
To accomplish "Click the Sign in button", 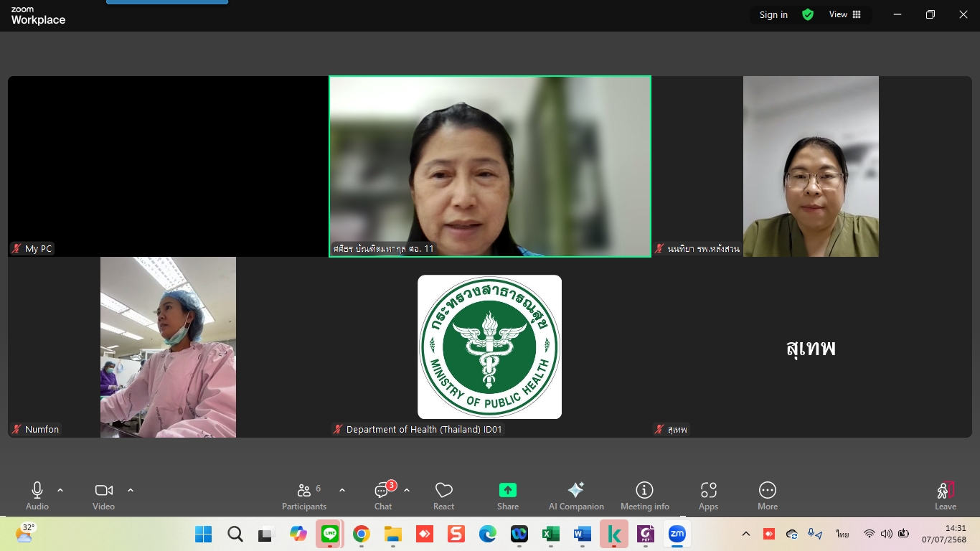I will (x=773, y=14).
